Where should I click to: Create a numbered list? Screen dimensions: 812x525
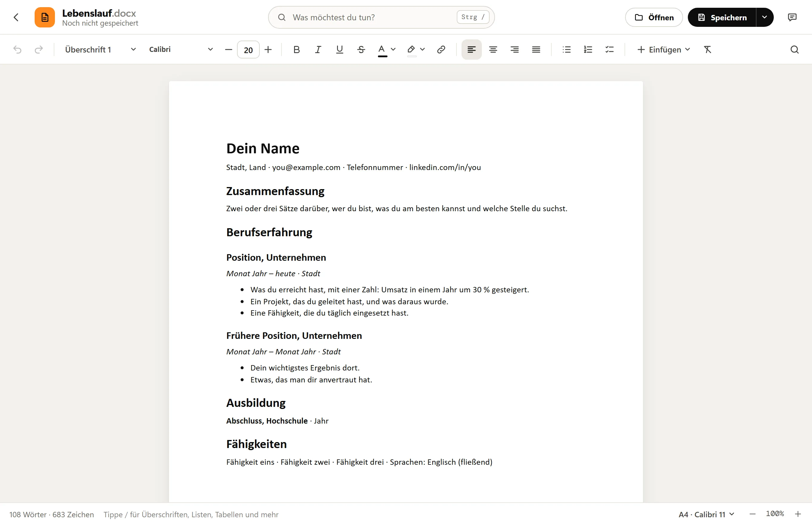coord(588,50)
